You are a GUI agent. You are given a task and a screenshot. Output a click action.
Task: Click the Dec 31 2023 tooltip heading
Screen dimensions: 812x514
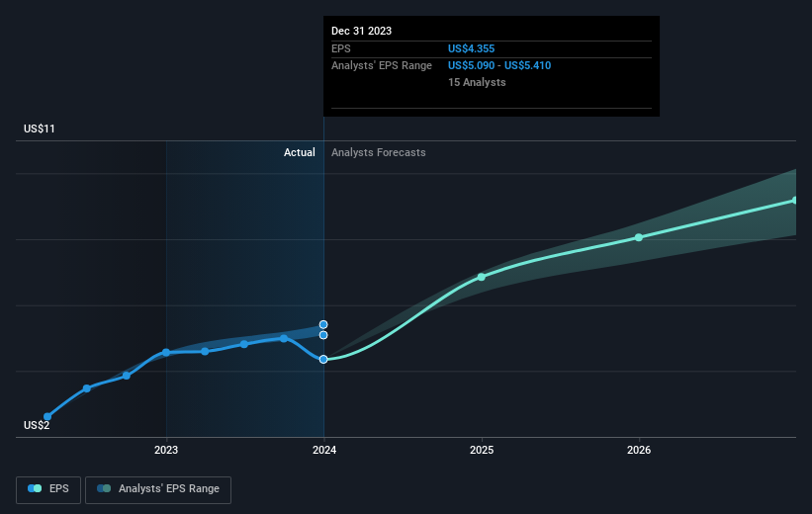(361, 31)
